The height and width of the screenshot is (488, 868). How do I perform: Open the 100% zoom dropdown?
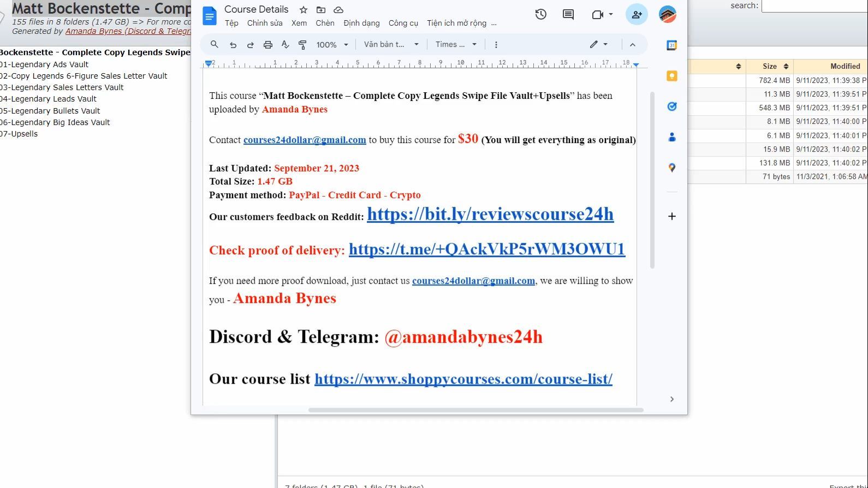click(332, 45)
